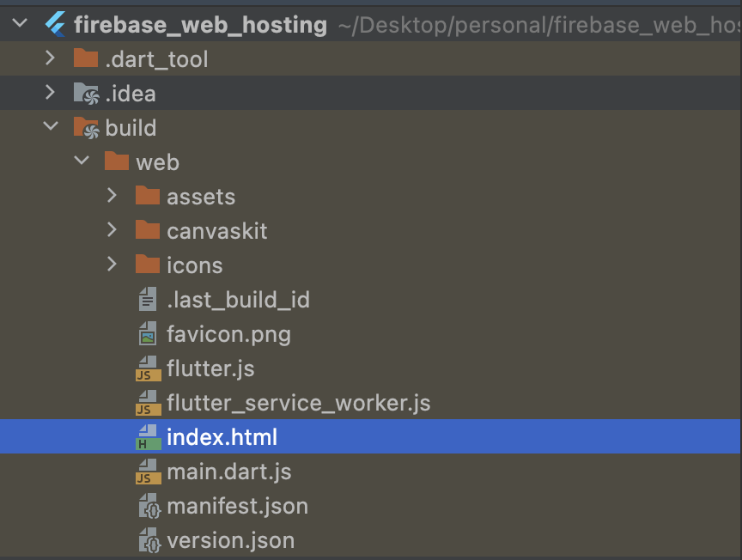The height and width of the screenshot is (560, 742).
Task: Select the .dart_tool folder label
Action: click(156, 59)
